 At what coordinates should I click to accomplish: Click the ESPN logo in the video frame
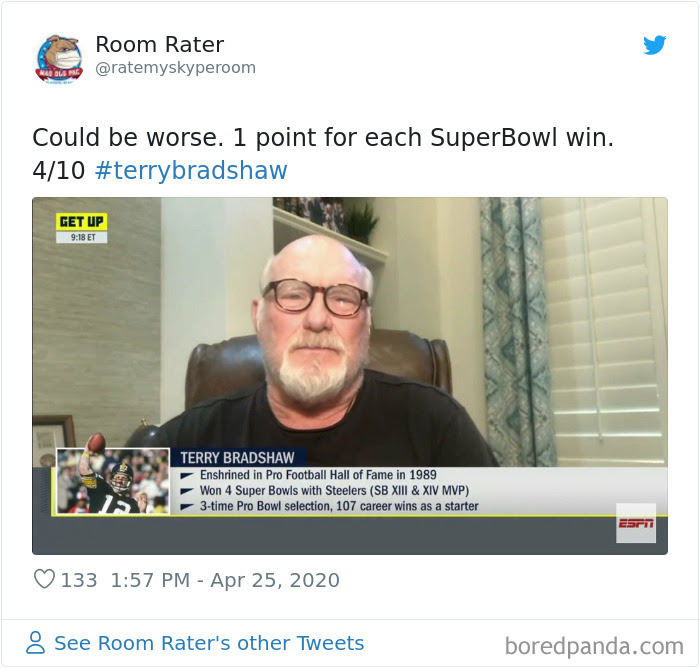(636, 523)
